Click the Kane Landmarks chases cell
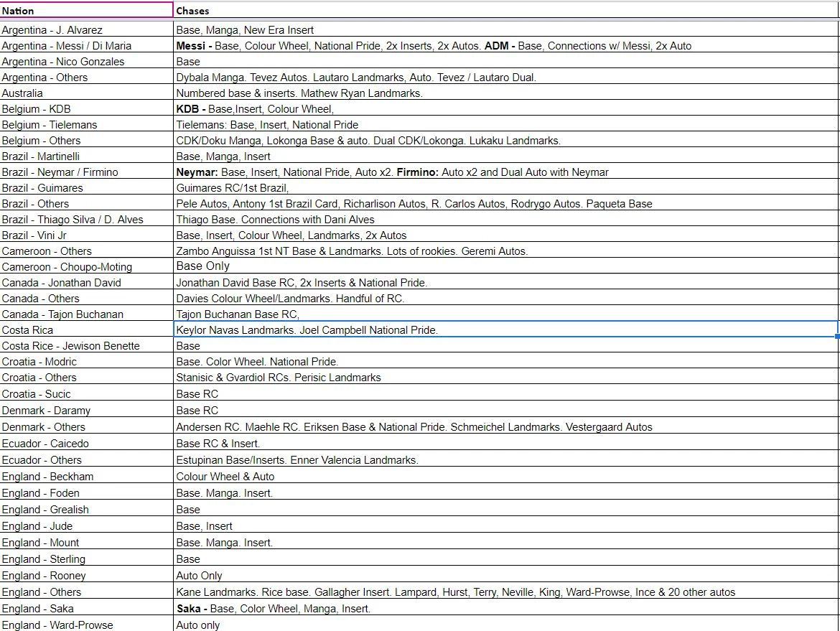This screenshot has height=631, width=840. point(506,592)
